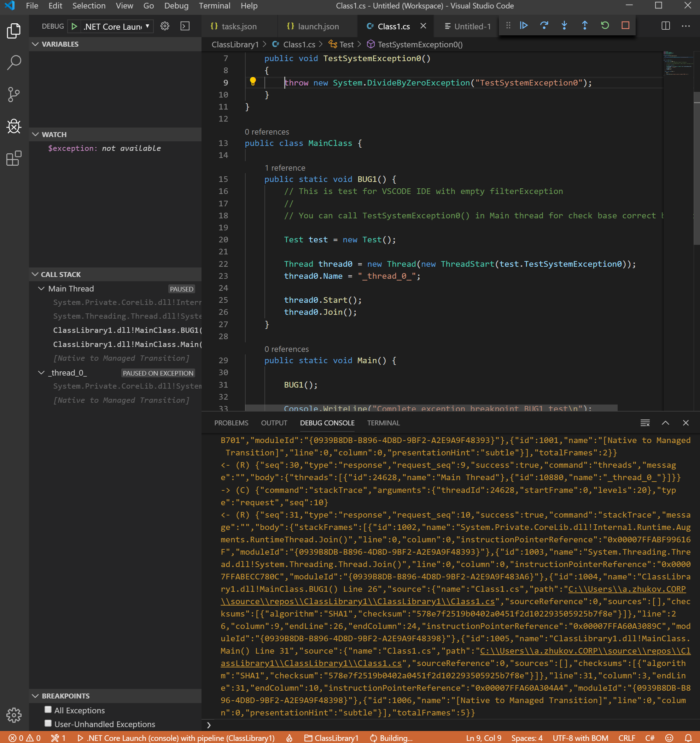The height and width of the screenshot is (743, 700).
Task: Open Source Control from the activity bar
Action: pyautogui.click(x=14, y=95)
